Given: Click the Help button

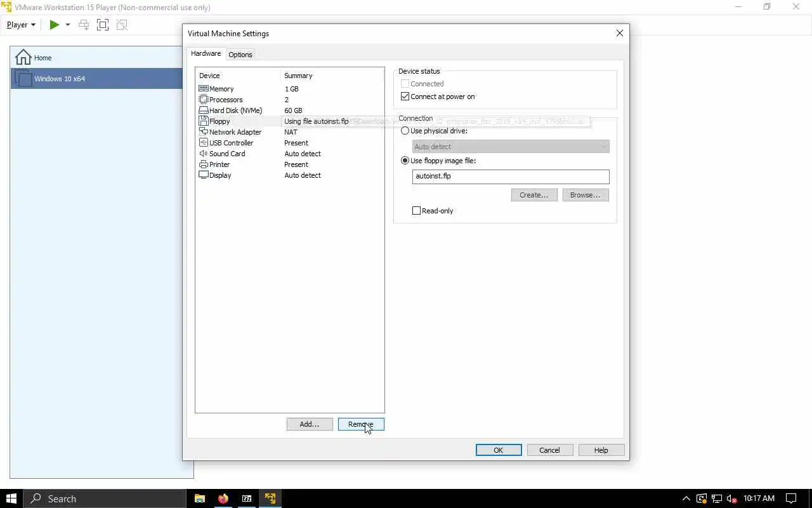Looking at the screenshot, I should (x=601, y=450).
